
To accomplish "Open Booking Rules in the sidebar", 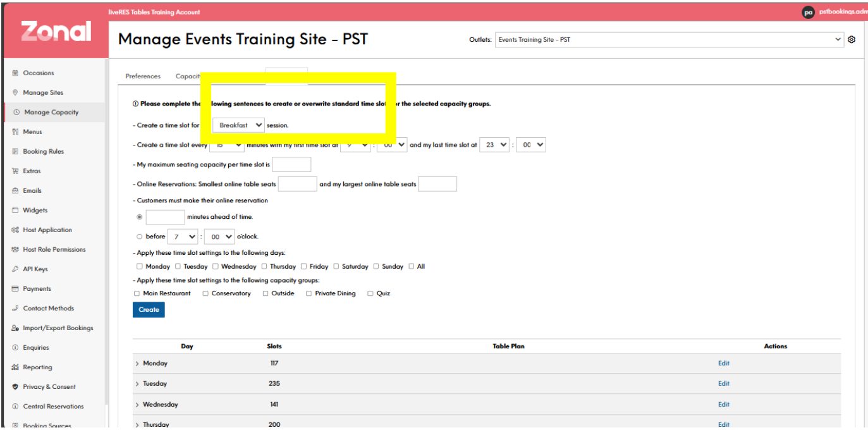I will [x=43, y=151].
